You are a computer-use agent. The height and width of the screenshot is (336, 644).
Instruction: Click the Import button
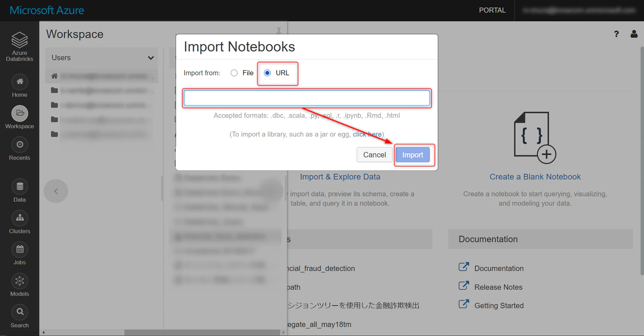pos(413,155)
